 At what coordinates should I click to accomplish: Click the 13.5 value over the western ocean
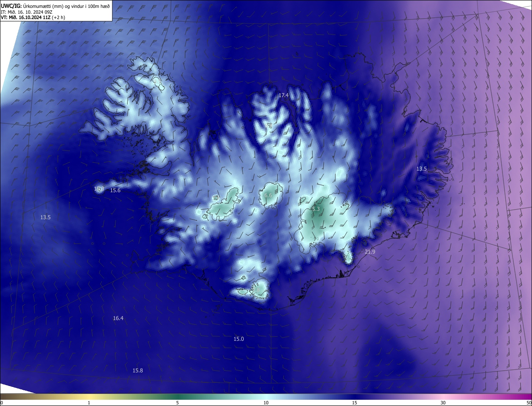[x=45, y=218]
